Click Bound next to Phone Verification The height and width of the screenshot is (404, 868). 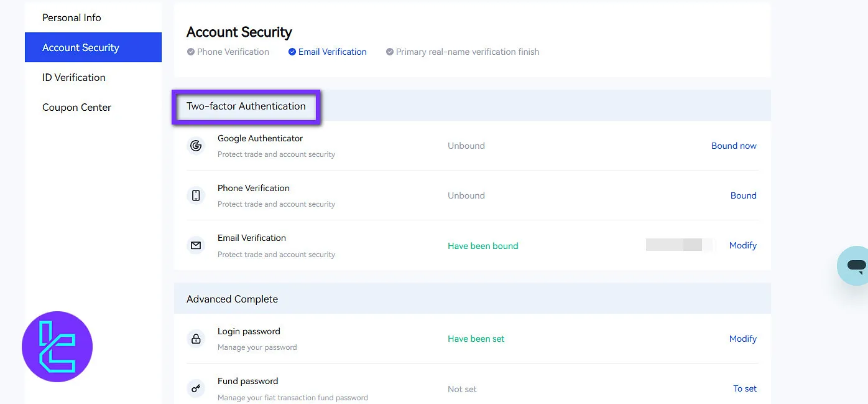pos(744,195)
